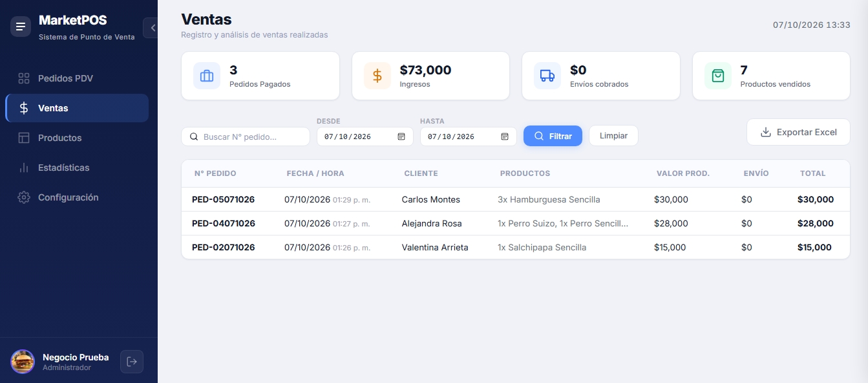Click the Productos layout icon
Image resolution: width=868 pixels, height=383 pixels.
[24, 138]
